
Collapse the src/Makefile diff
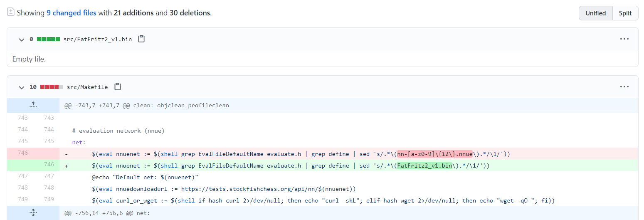coord(21,87)
